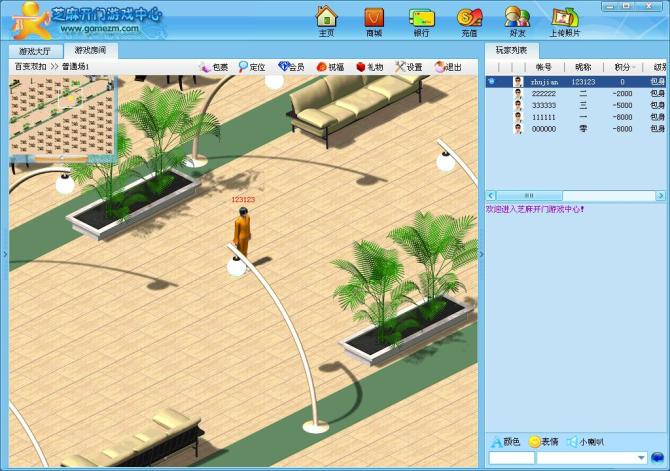The height and width of the screenshot is (471, 670).
Task: Click the 上传照片 upload photo icon
Action: pos(564,19)
